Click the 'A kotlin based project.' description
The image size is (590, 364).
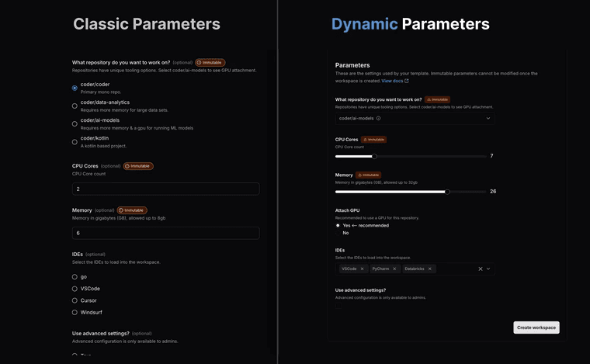[103, 146]
